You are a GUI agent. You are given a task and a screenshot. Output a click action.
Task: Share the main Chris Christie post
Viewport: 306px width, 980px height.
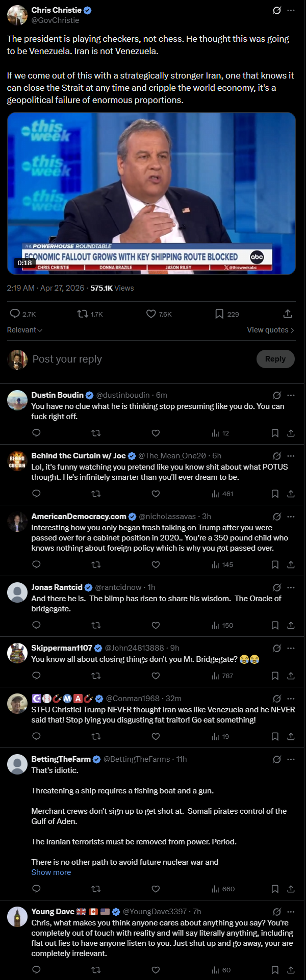(x=288, y=314)
